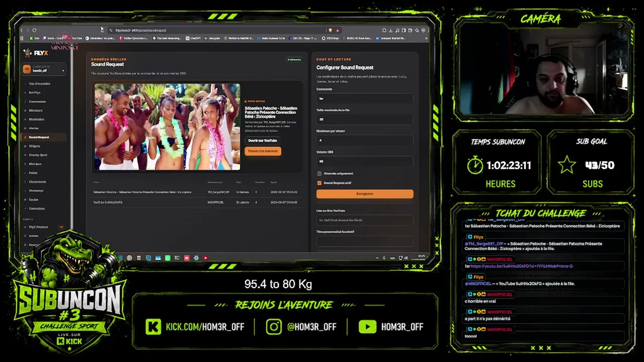Click the browser back arrow
Image resolution: width=644 pixels, height=362 pixels.
[x=21, y=30]
